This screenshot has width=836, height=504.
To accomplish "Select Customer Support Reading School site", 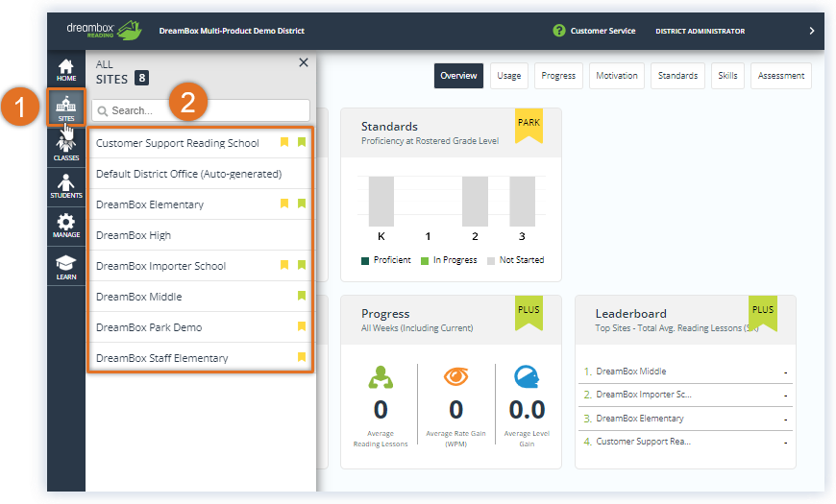I will (x=201, y=143).
